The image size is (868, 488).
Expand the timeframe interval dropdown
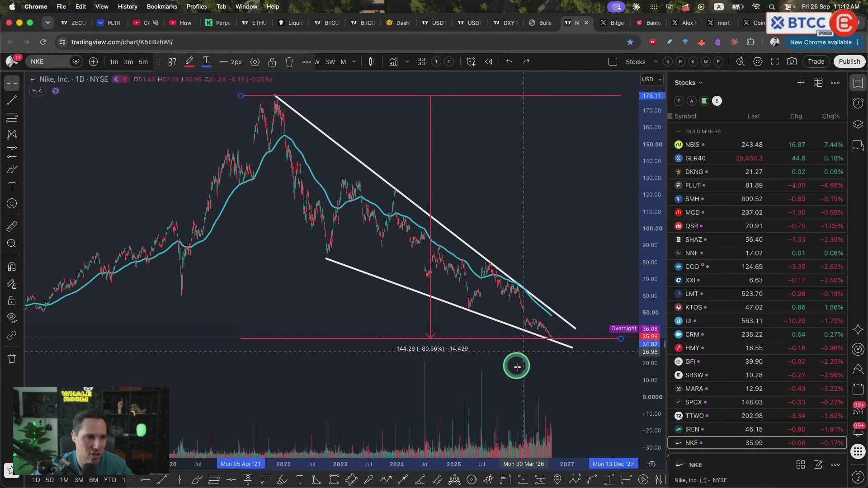[x=354, y=62]
